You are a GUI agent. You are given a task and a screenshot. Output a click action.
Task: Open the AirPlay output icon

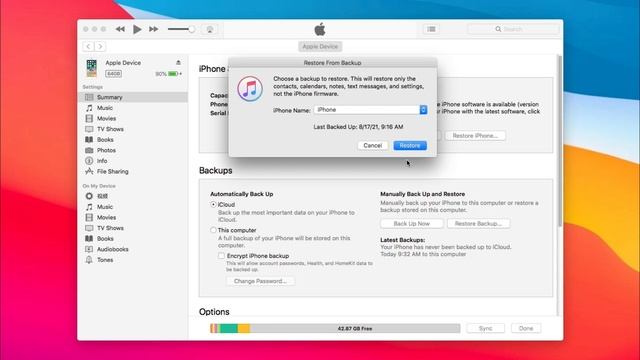tap(210, 29)
